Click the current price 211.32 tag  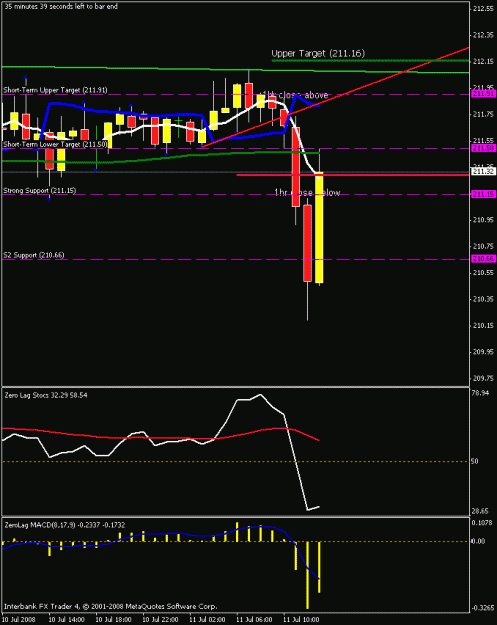(x=483, y=171)
